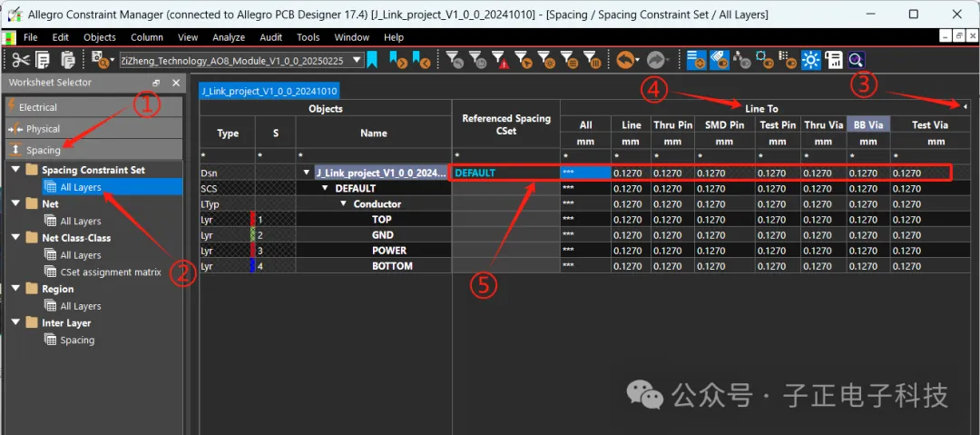Click the filter icon with horizontal lines badge
980x435 pixels.
click(569, 60)
